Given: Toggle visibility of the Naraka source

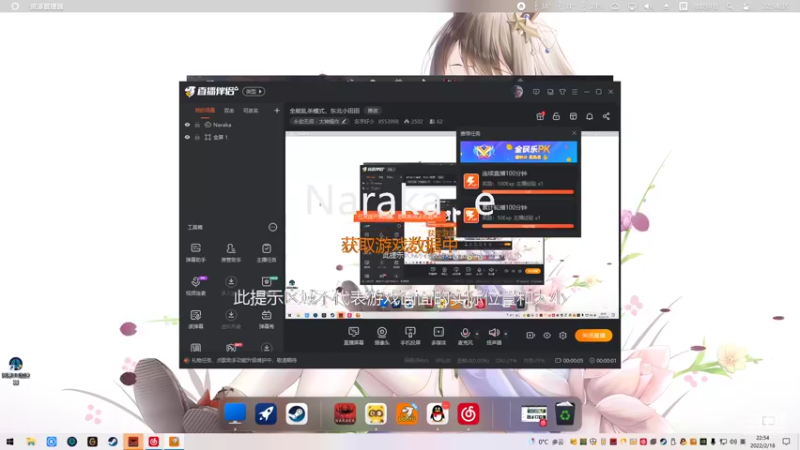Looking at the screenshot, I should click(x=187, y=125).
